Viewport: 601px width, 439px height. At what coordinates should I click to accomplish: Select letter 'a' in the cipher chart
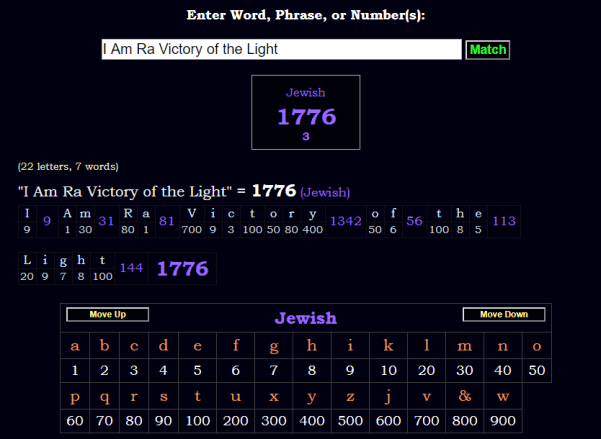(75, 347)
